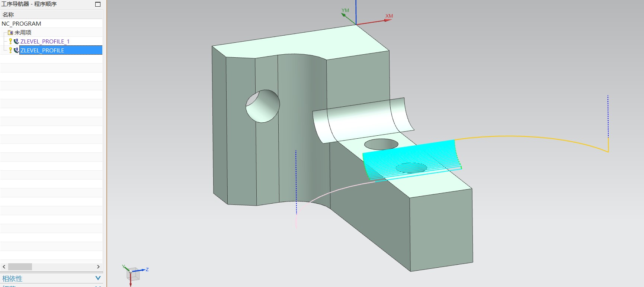
Task: Click selected ZLEVEL_PROFILE operation type icon
Action: [16, 50]
